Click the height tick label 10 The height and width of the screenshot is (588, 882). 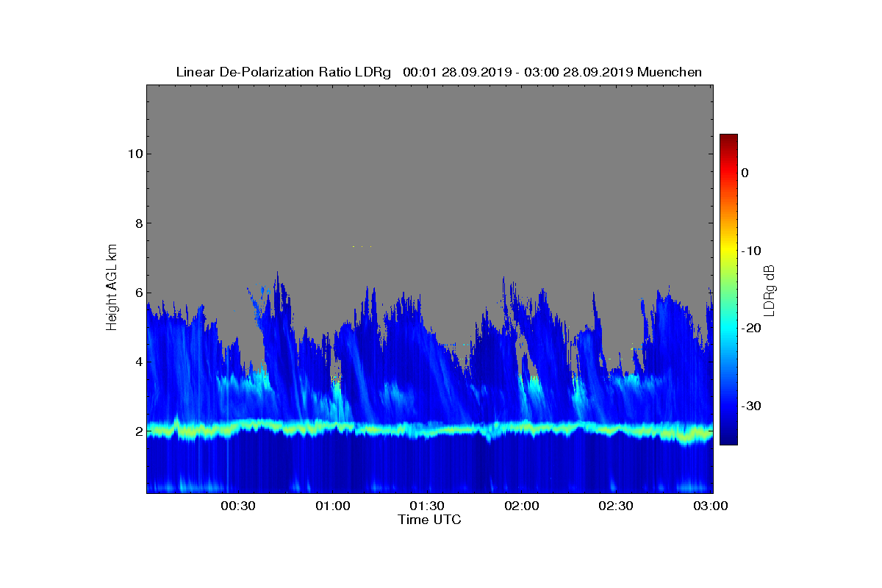pyautogui.click(x=135, y=154)
